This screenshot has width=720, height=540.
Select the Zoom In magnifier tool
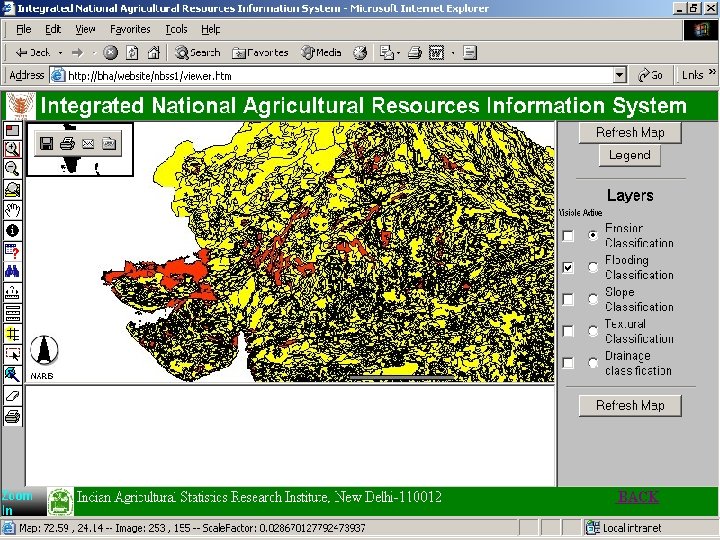click(x=12, y=149)
